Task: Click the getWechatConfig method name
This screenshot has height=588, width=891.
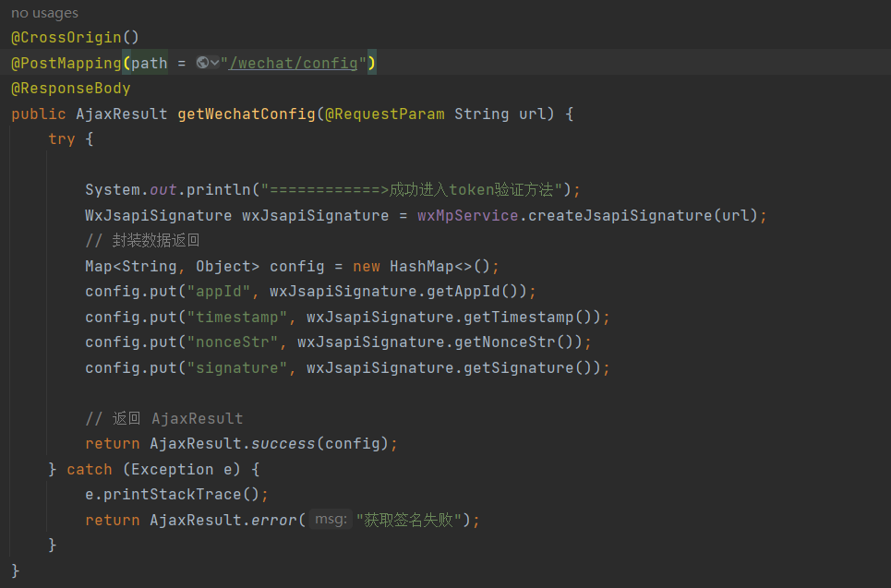Action: click(247, 114)
